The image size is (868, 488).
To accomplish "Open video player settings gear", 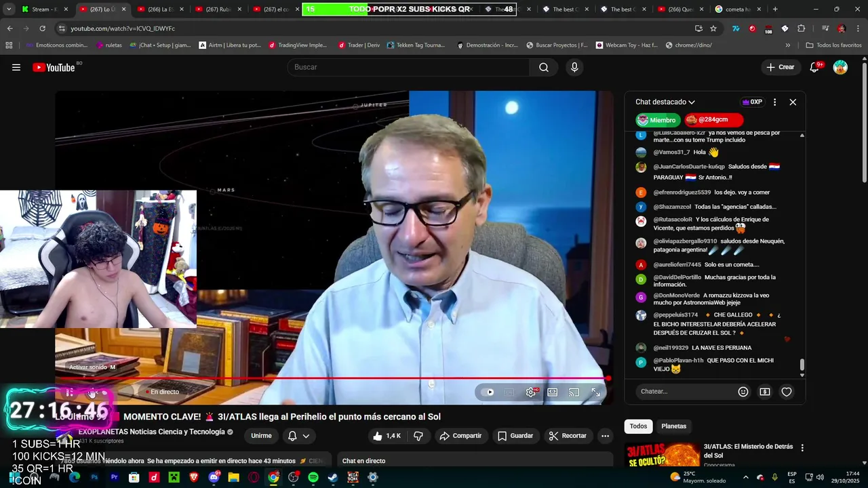I will pyautogui.click(x=531, y=392).
